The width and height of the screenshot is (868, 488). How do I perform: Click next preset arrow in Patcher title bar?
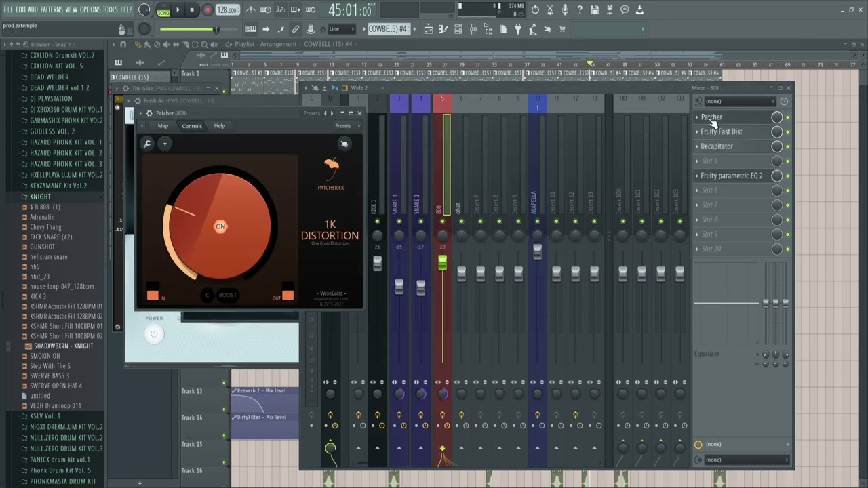(332, 113)
